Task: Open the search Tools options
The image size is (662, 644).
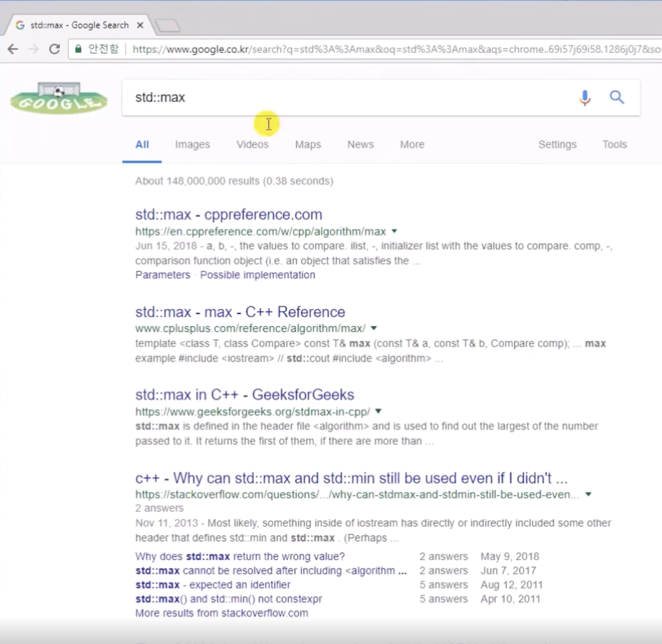Action: [614, 145]
